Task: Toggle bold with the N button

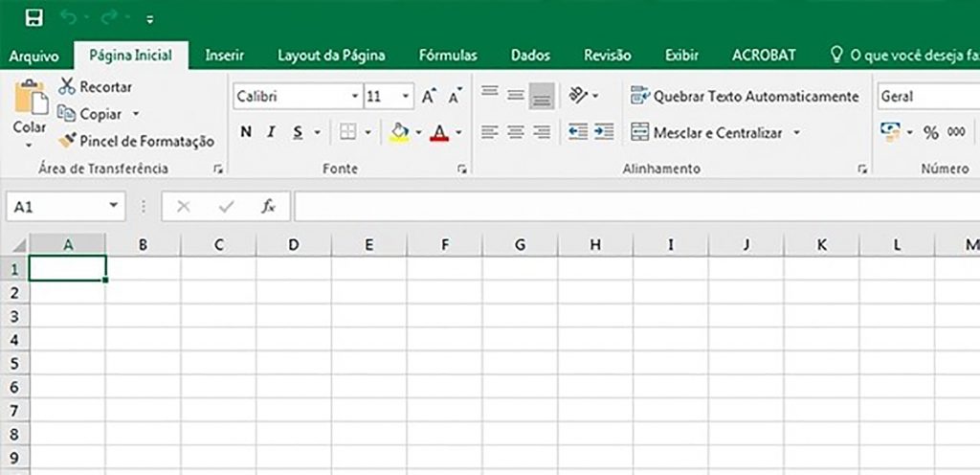Action: [x=246, y=132]
